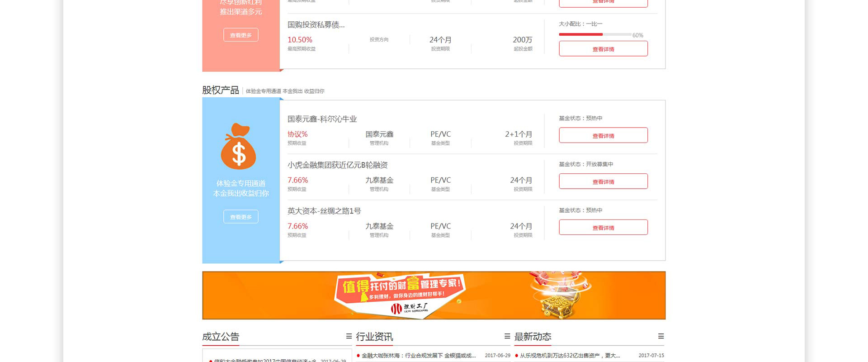Click 查看更多 in blue 股权产品 panel
868x362 pixels.
pyautogui.click(x=241, y=217)
